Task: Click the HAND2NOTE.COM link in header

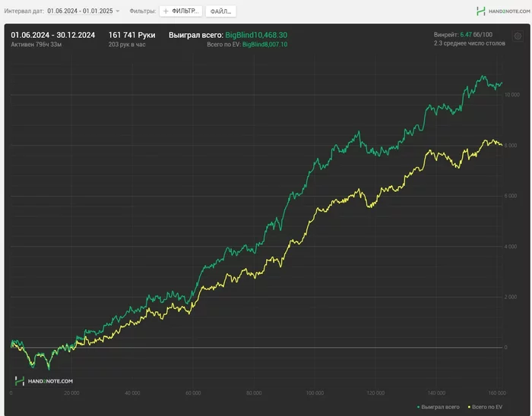Action: click(509, 11)
